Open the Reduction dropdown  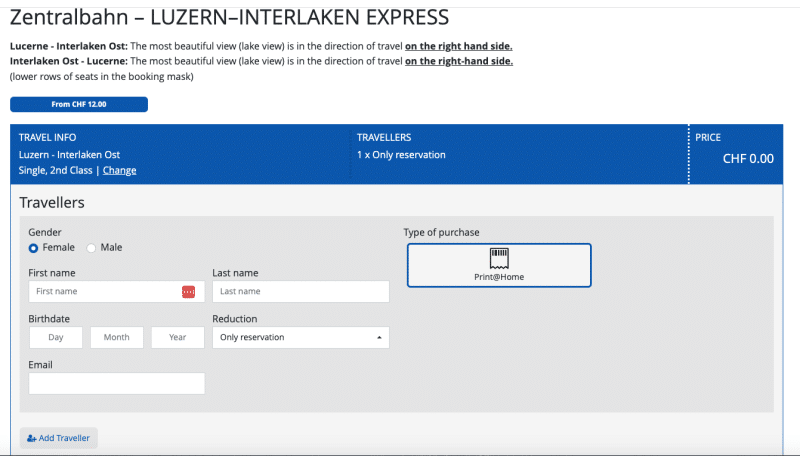click(300, 338)
